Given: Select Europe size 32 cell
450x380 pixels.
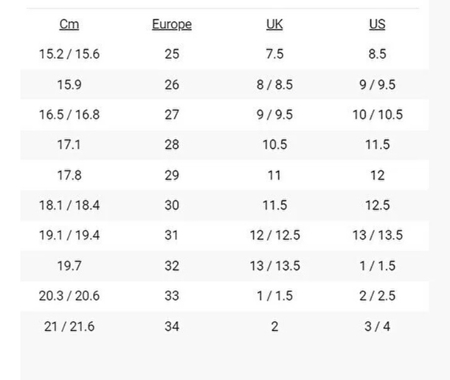Looking at the screenshot, I should point(172,266).
